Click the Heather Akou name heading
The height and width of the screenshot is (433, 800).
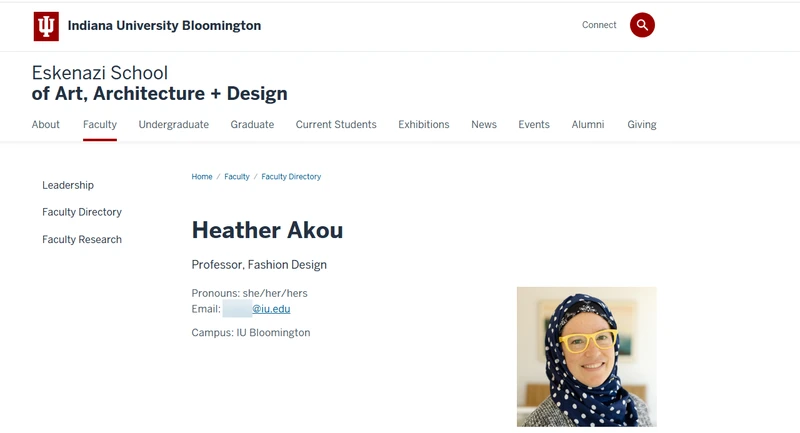tap(267, 230)
